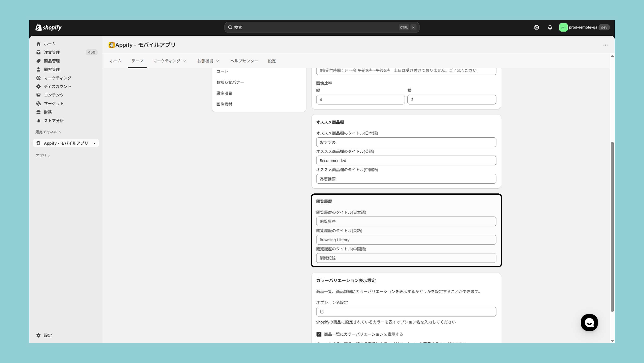This screenshot has width=644, height=363.
Task: Open the notifications bell
Action: (550, 27)
